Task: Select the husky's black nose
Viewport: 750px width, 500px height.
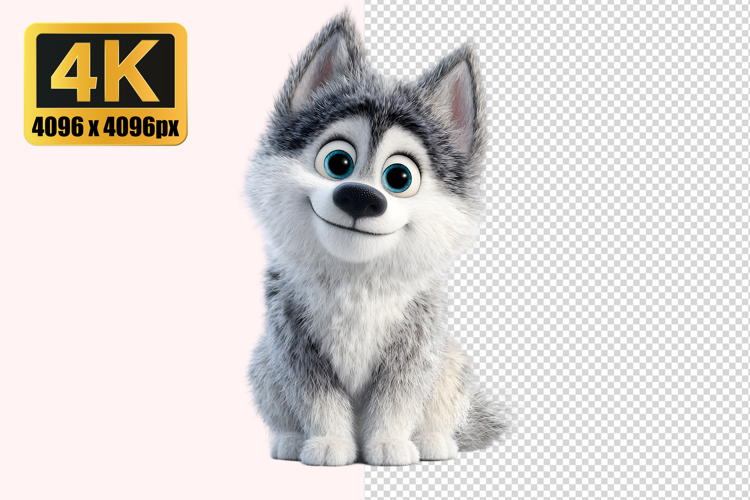Action: tap(359, 201)
